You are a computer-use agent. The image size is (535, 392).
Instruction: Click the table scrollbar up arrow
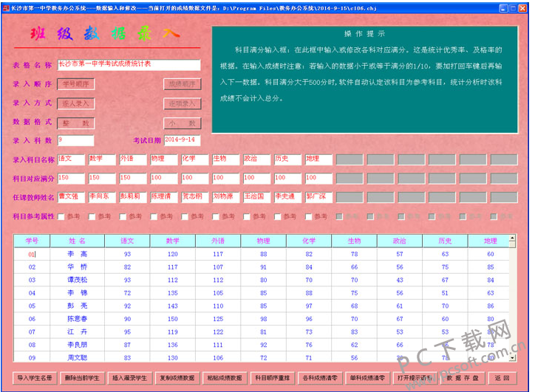(512, 238)
